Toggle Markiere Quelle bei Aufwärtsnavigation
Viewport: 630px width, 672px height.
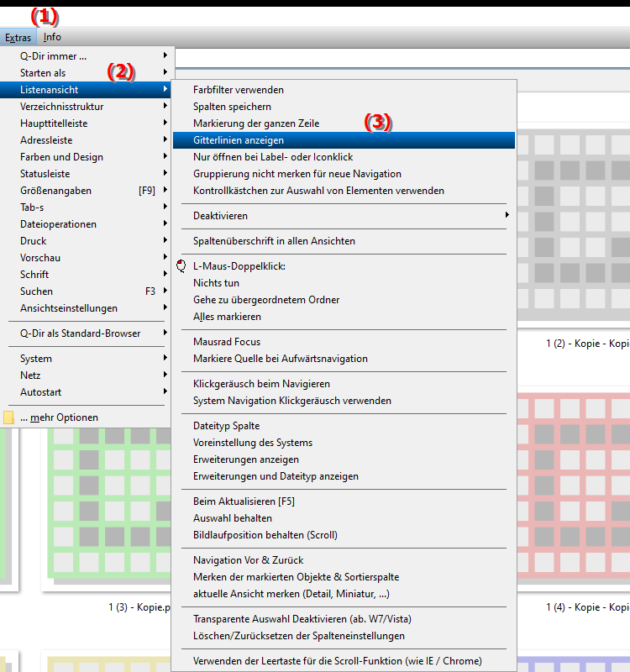[344, 359]
